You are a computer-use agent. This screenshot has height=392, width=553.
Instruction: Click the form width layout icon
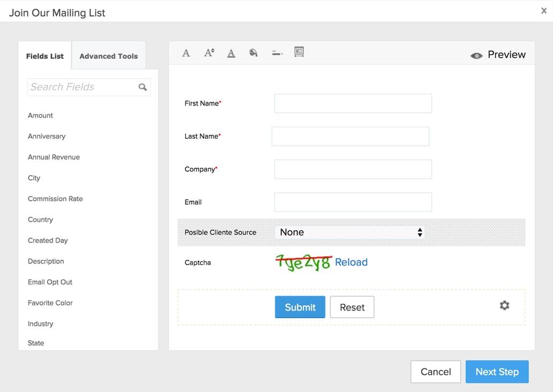pos(299,52)
